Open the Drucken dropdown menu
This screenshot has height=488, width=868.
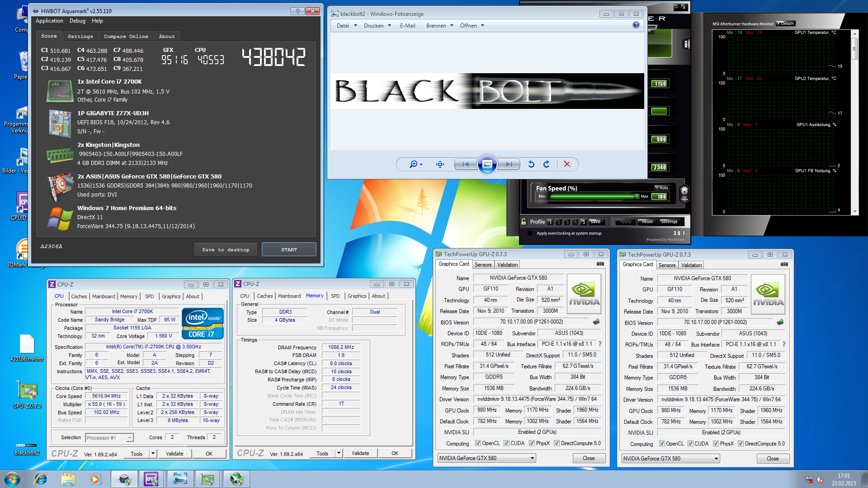377,26
